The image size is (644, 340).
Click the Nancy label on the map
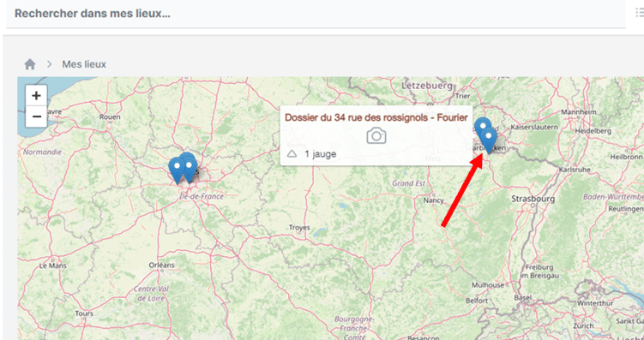pyautogui.click(x=434, y=200)
